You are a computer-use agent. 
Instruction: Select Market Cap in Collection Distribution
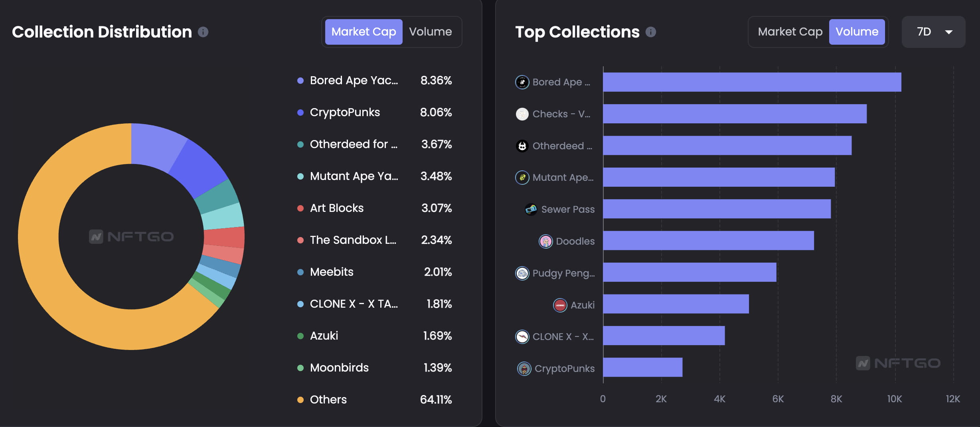click(x=364, y=32)
